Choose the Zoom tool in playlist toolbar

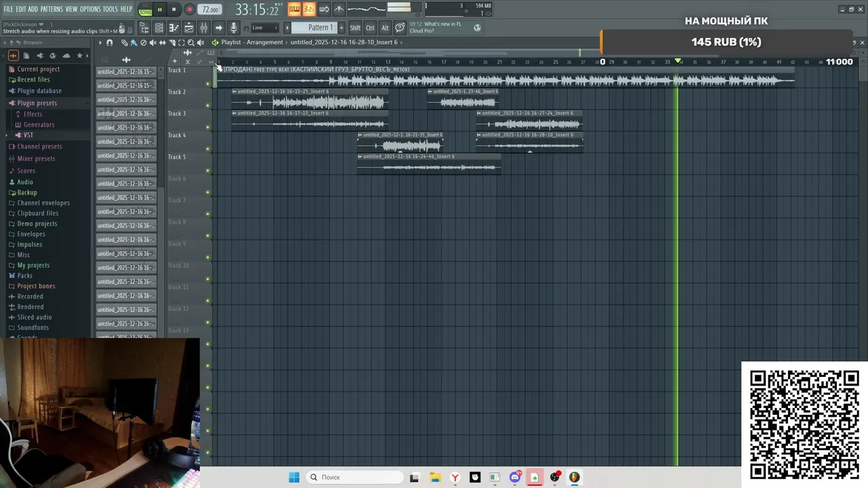coord(191,43)
